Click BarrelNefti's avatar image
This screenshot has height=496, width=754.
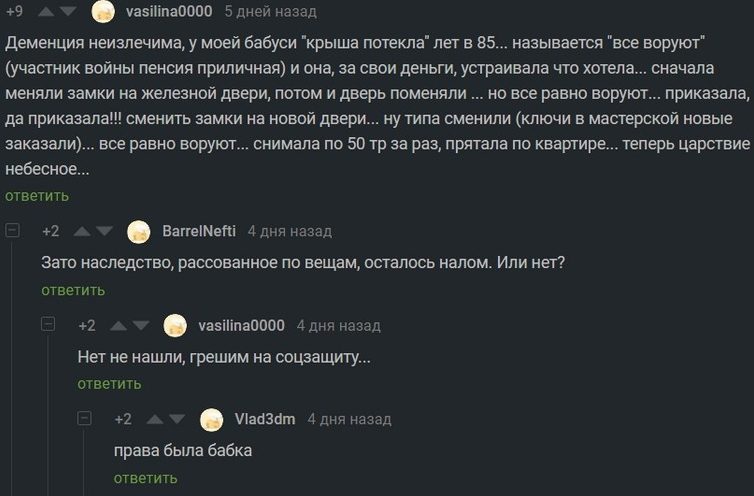pos(139,231)
